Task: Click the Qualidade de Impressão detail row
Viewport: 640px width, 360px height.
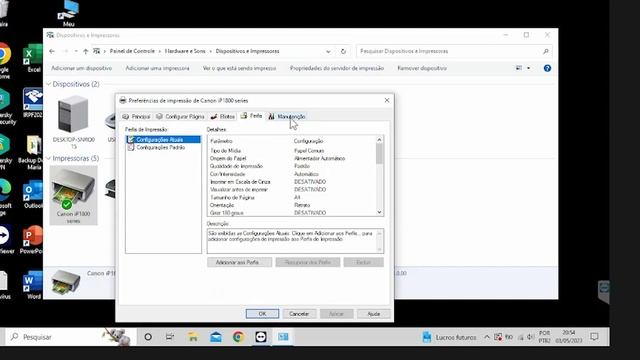Action: [292, 166]
